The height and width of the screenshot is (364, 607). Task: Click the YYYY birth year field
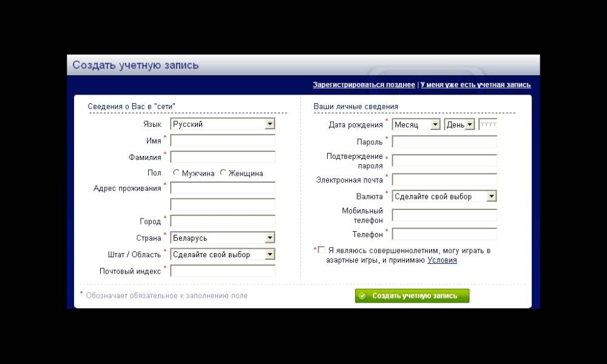tap(488, 124)
